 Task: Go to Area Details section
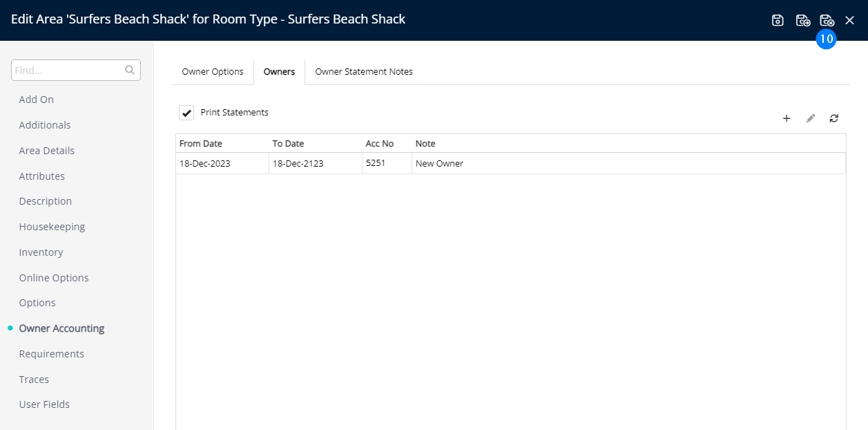46,151
